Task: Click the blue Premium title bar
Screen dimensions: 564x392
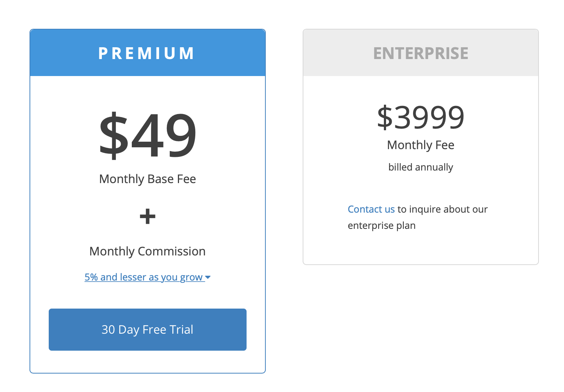Action: click(x=147, y=52)
